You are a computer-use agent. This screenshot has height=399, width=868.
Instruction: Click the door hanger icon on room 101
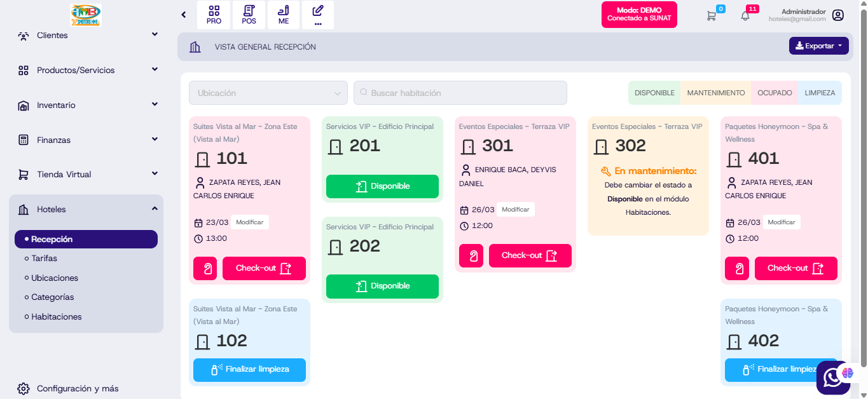205,268
